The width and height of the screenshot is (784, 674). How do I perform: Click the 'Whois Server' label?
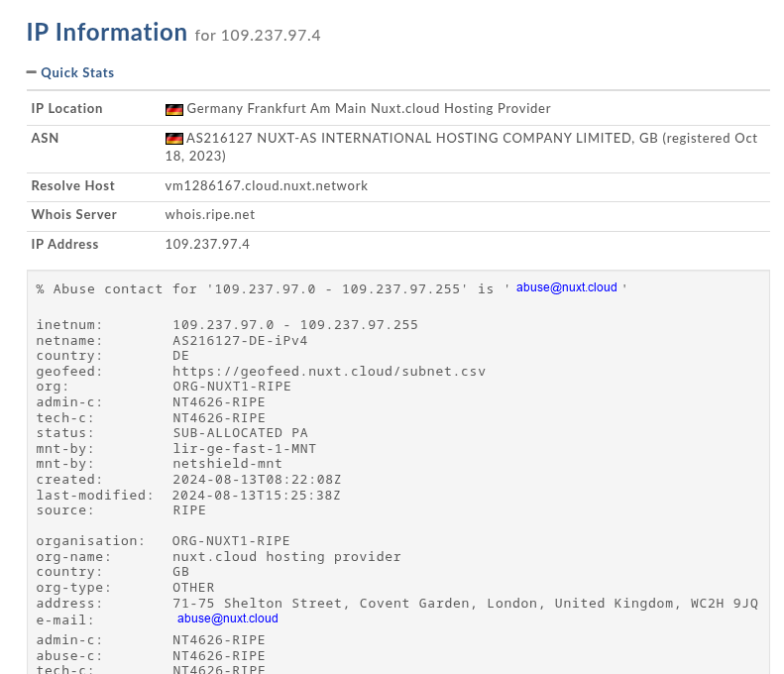click(x=74, y=214)
